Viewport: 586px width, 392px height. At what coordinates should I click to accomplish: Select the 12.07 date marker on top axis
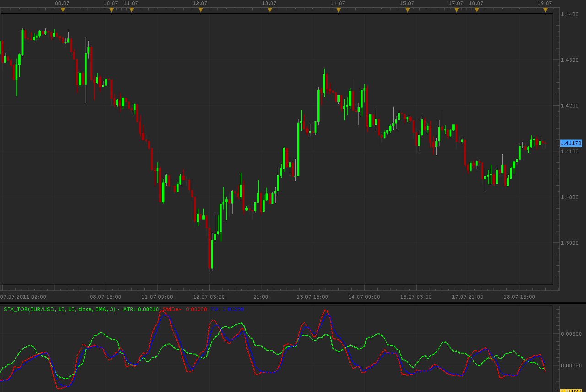[x=201, y=10]
